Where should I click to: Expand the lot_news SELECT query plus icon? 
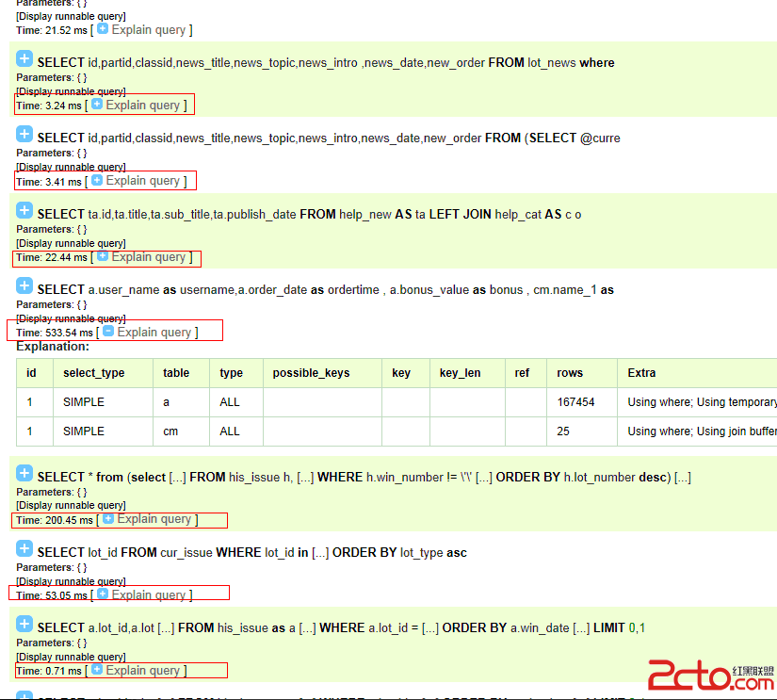(24, 60)
